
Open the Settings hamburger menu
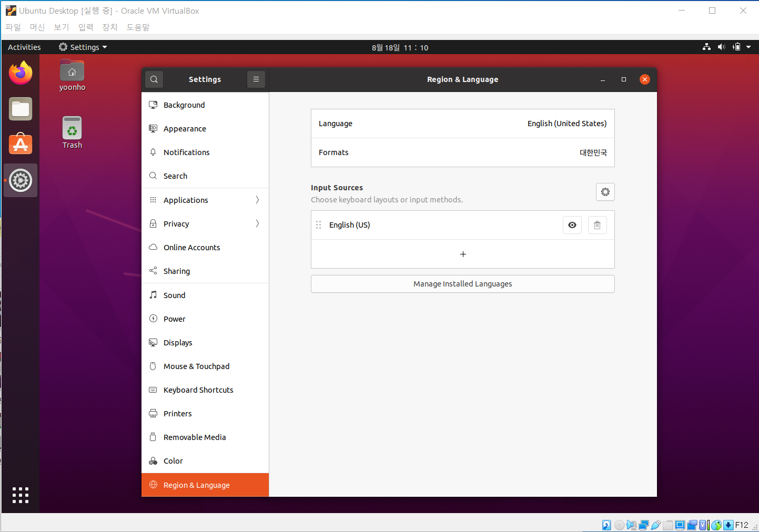[256, 79]
